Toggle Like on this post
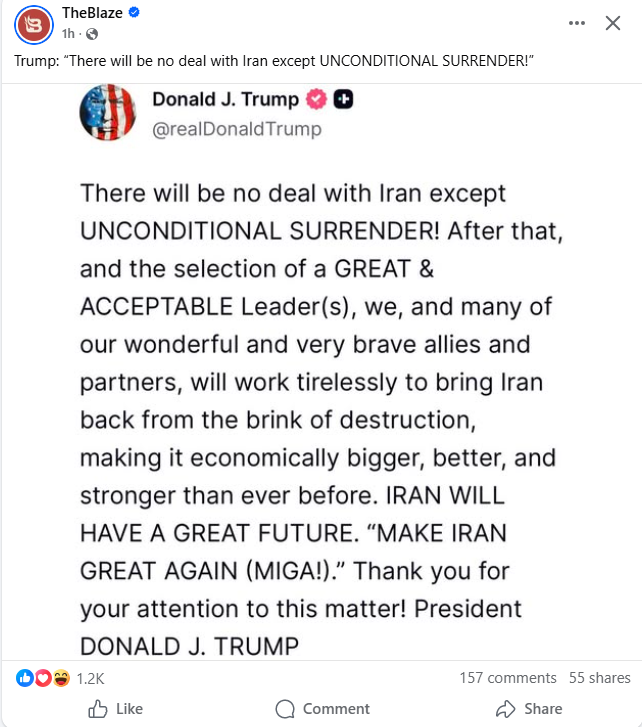642x727 pixels. pos(116,709)
